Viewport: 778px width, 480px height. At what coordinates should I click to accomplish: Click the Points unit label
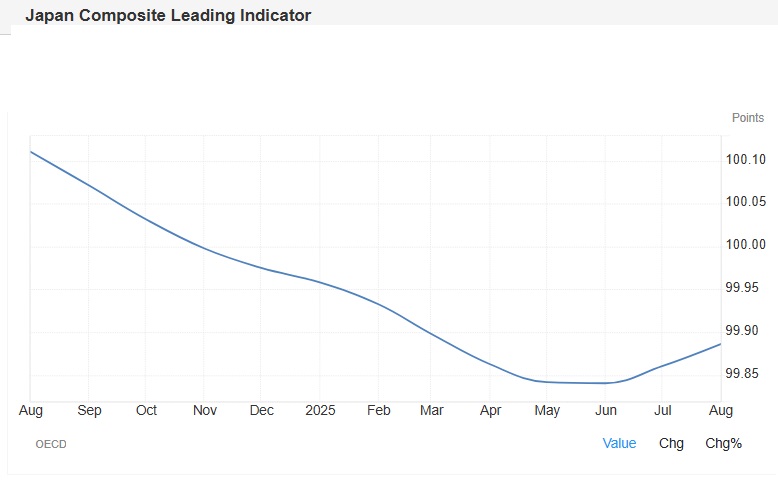click(748, 118)
